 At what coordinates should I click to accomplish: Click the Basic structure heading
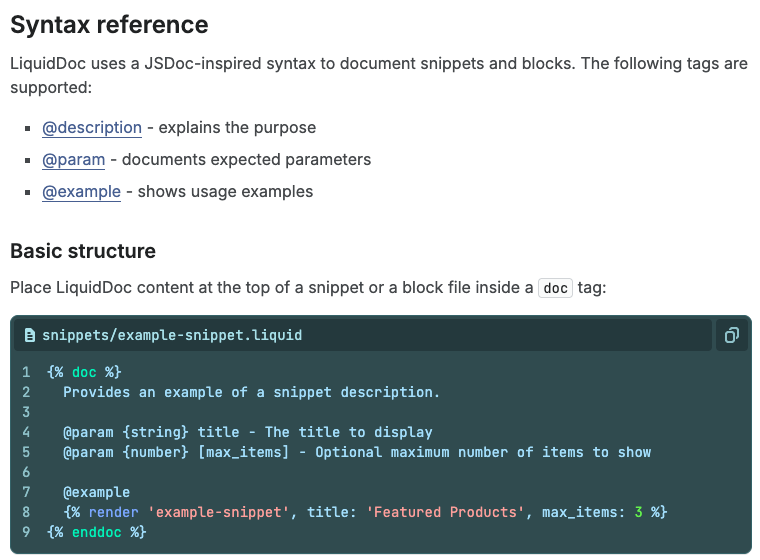click(83, 251)
